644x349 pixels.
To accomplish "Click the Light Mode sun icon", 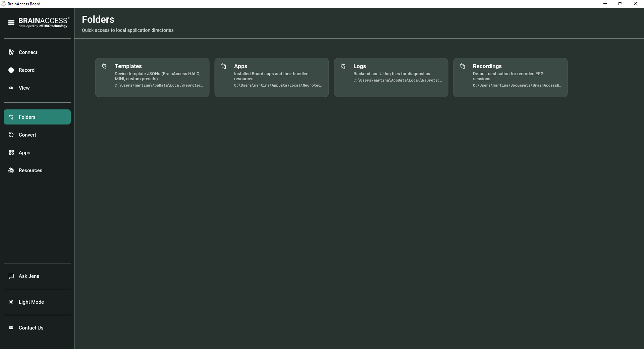I will click(11, 302).
